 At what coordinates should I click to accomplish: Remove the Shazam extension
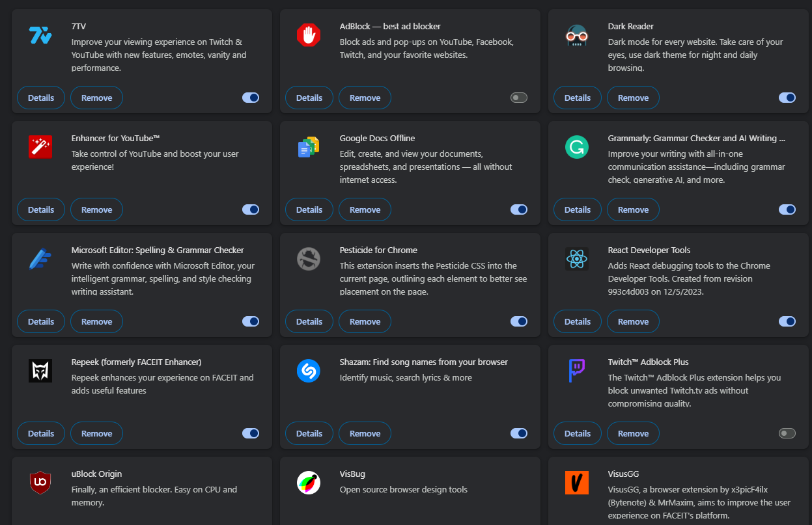pyautogui.click(x=365, y=433)
